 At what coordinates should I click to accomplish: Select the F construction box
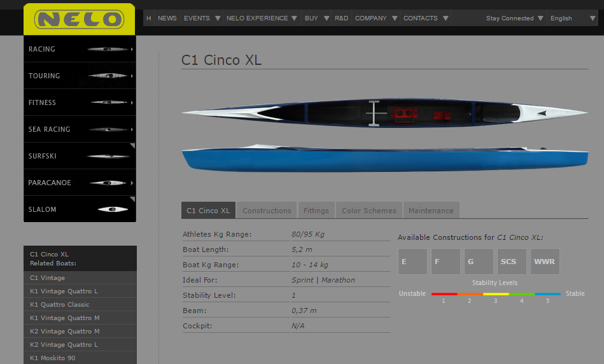coord(446,262)
